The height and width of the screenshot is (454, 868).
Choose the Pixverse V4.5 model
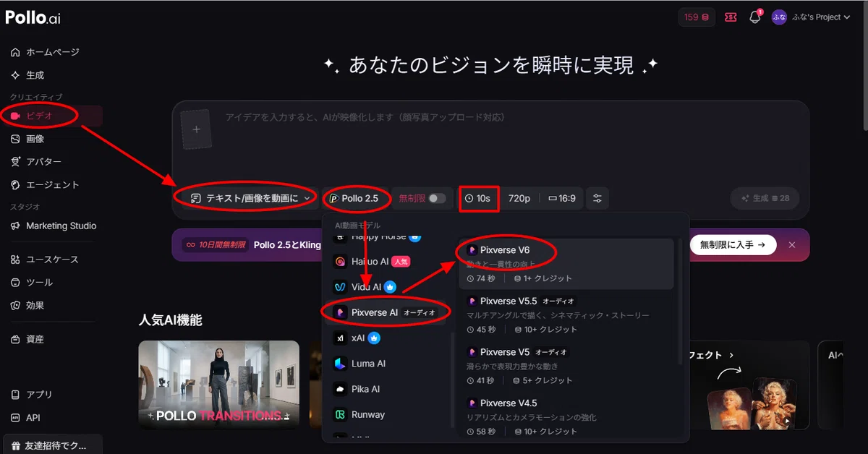click(x=566, y=416)
